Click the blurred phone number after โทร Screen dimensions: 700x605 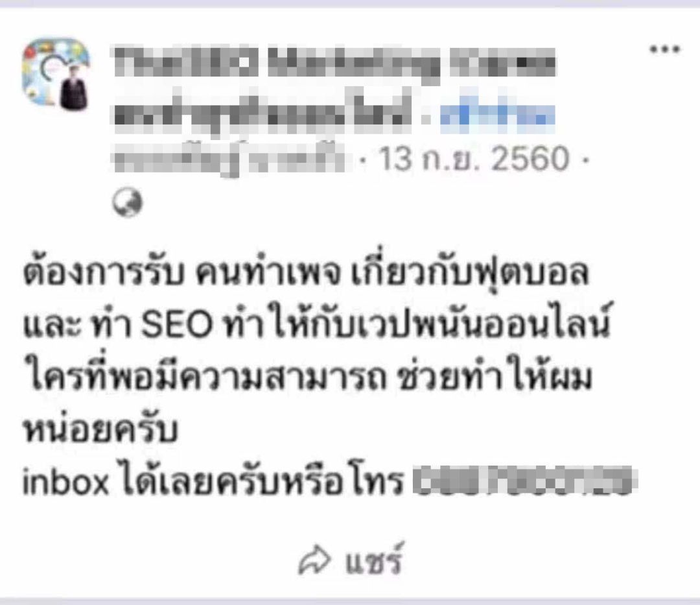[x=523, y=481]
